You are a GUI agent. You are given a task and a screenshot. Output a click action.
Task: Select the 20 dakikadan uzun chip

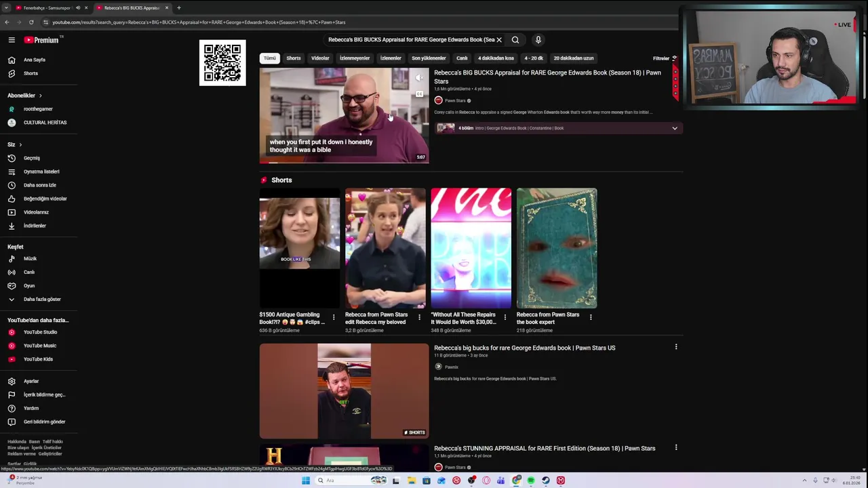tap(574, 58)
